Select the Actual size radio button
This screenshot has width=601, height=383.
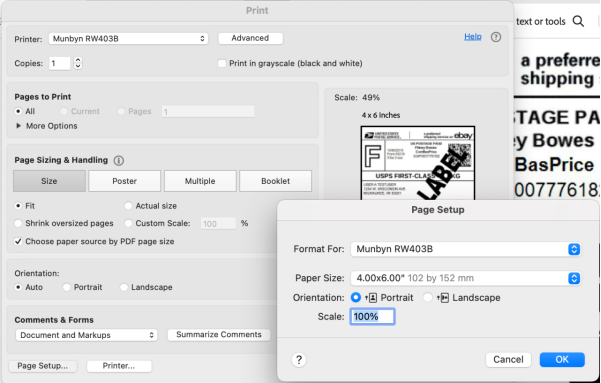pyautogui.click(x=128, y=206)
